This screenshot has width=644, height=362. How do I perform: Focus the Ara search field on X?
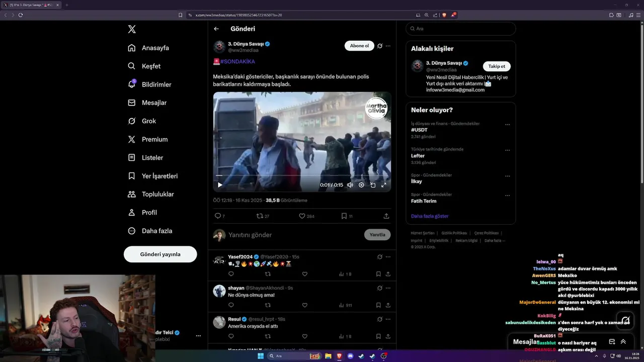(x=460, y=29)
